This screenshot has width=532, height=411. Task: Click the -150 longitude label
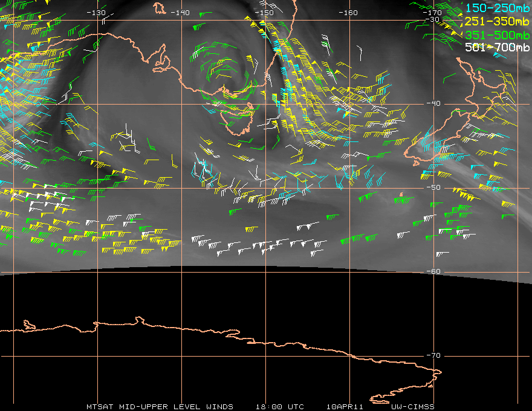(264, 13)
